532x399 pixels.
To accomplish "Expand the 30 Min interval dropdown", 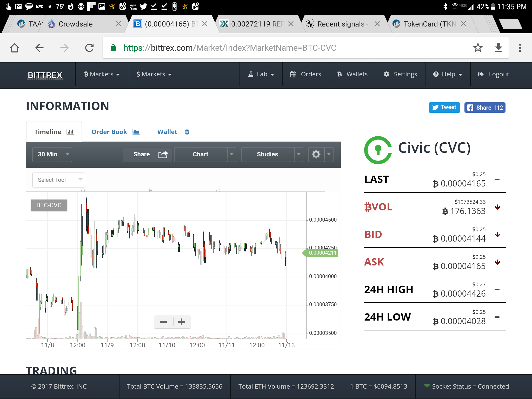I will [x=68, y=154].
